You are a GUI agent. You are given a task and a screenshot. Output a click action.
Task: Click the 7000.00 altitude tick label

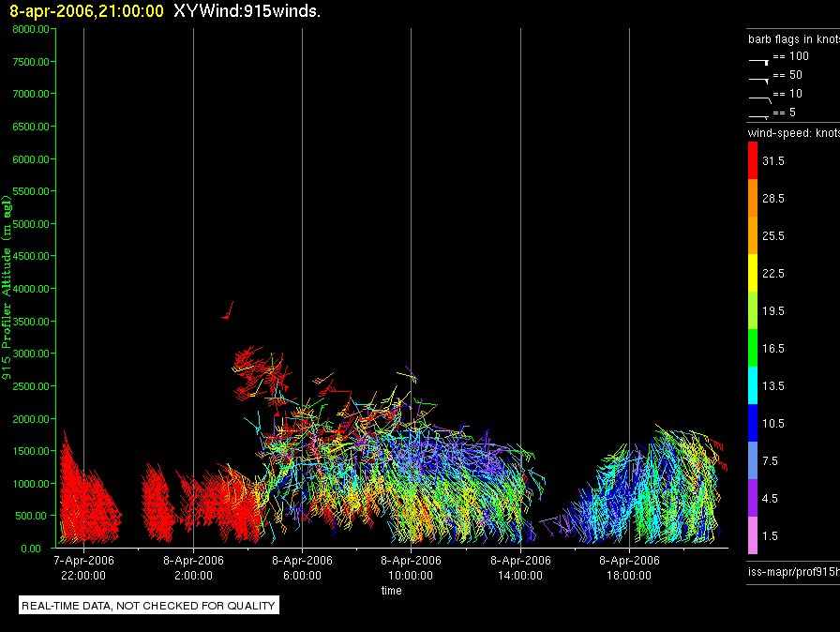(x=31, y=94)
